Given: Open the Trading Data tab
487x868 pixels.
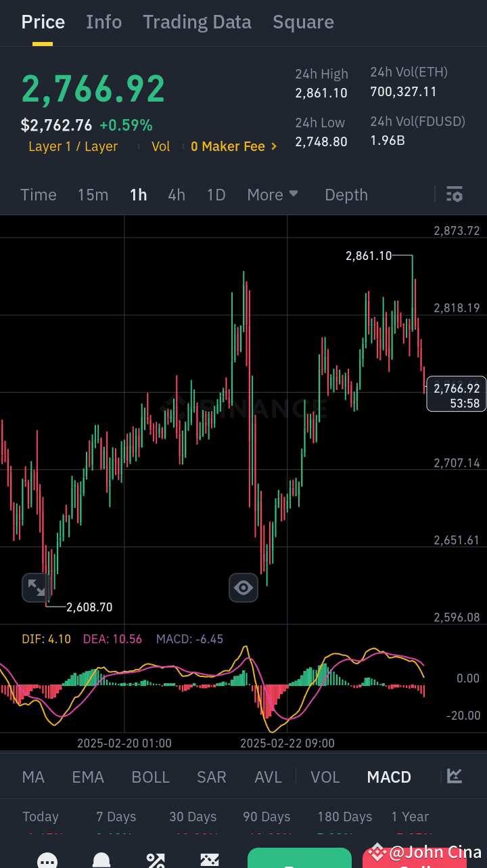Looking at the screenshot, I should [197, 22].
